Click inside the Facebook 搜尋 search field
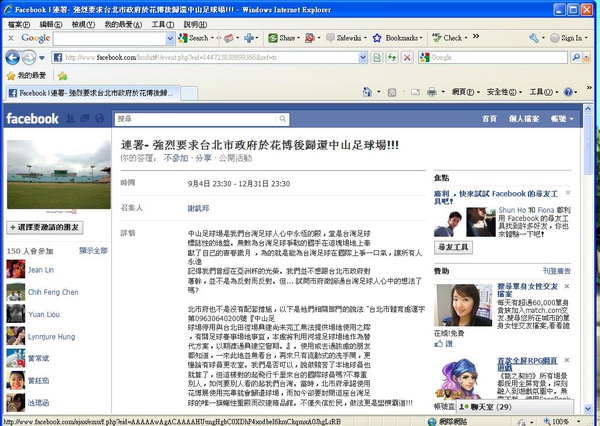This screenshot has width=600, height=426. [x=196, y=119]
